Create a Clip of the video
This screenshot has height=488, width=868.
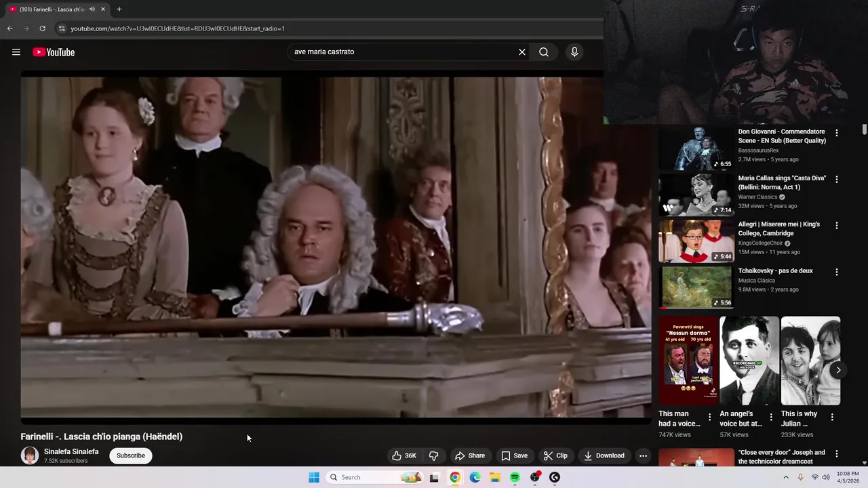pos(555,455)
